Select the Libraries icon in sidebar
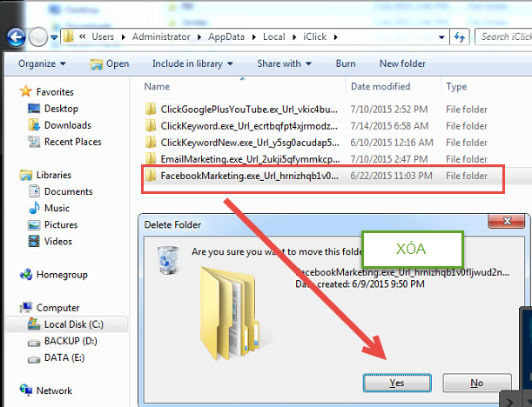The image size is (532, 407). 26,175
